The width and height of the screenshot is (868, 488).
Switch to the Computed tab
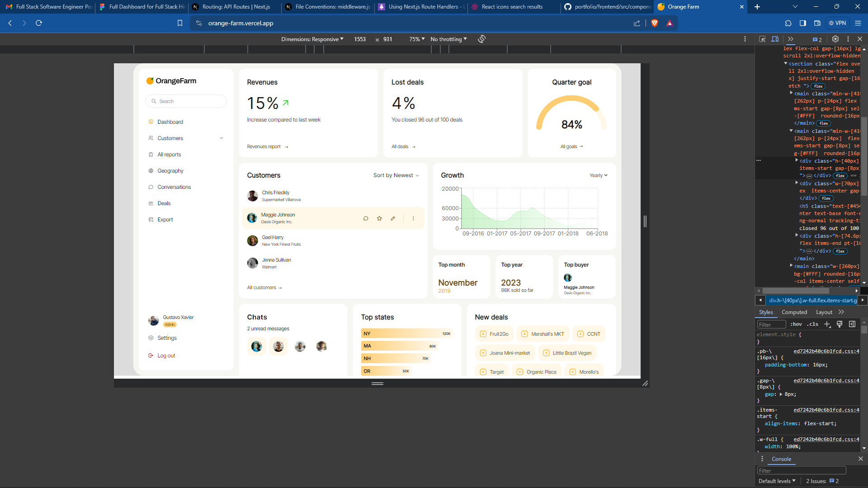[x=794, y=312]
